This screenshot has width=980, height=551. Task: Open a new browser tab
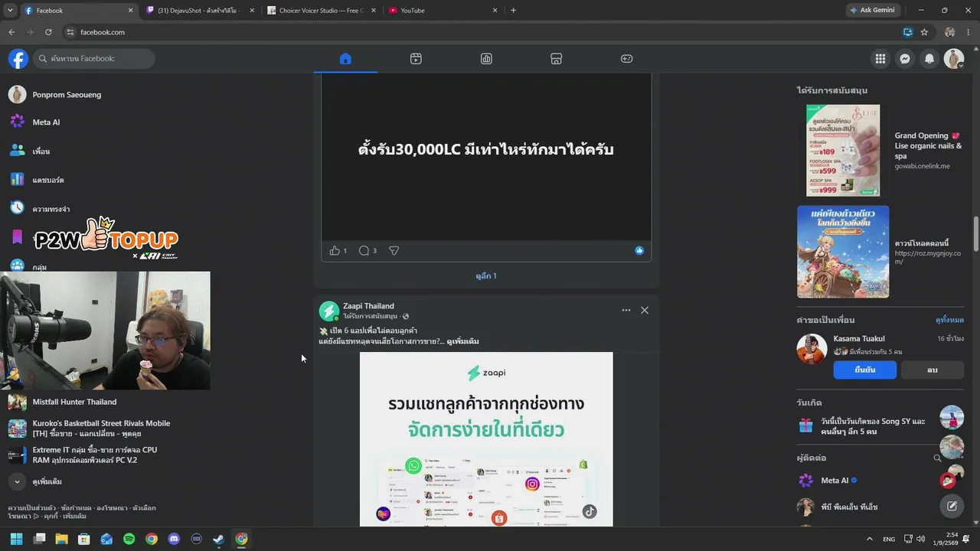(513, 11)
